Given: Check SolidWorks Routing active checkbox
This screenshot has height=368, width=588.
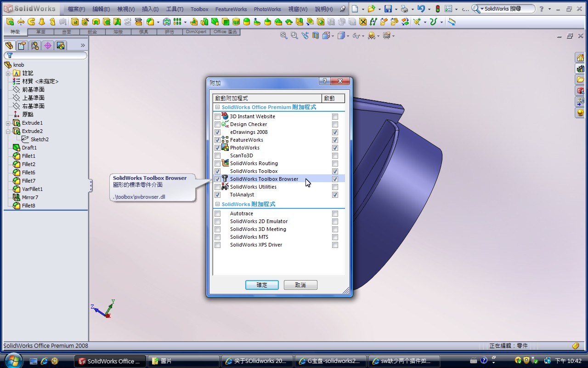Looking at the screenshot, I should (217, 163).
